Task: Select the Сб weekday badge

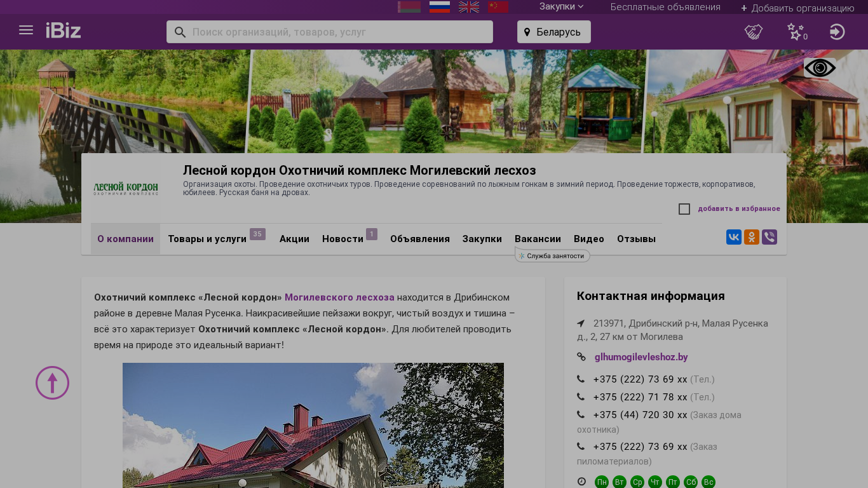Action: [691, 482]
